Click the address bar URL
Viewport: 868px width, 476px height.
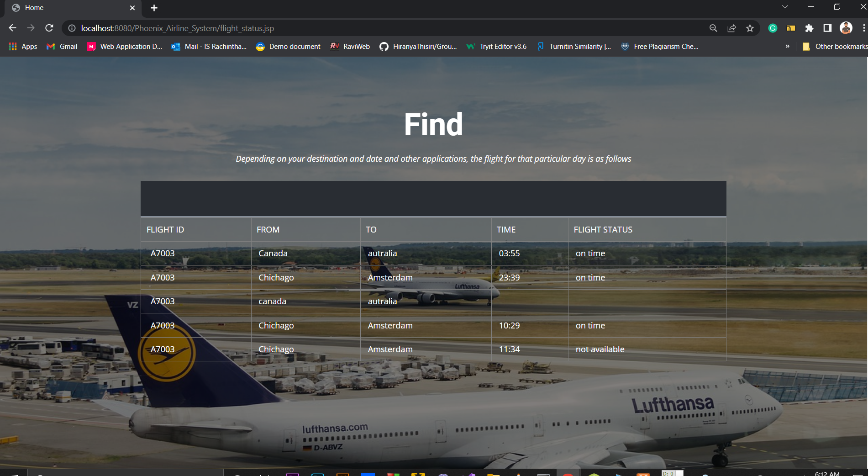click(177, 28)
